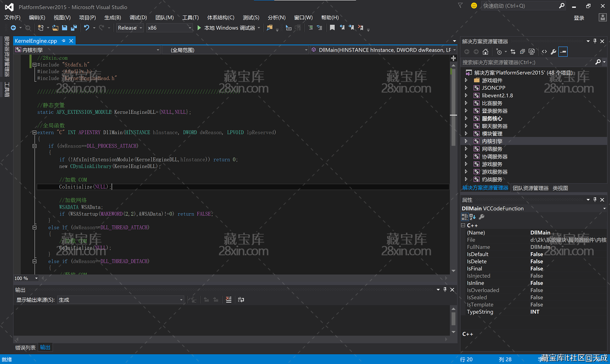
Task: Click the Preview Selected Items icon
Action: 563,52
